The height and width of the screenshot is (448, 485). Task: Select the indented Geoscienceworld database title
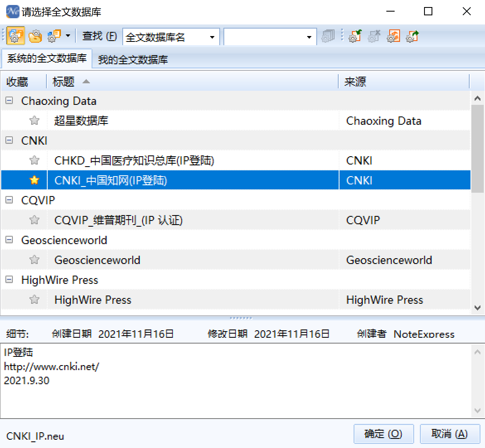[x=97, y=260]
